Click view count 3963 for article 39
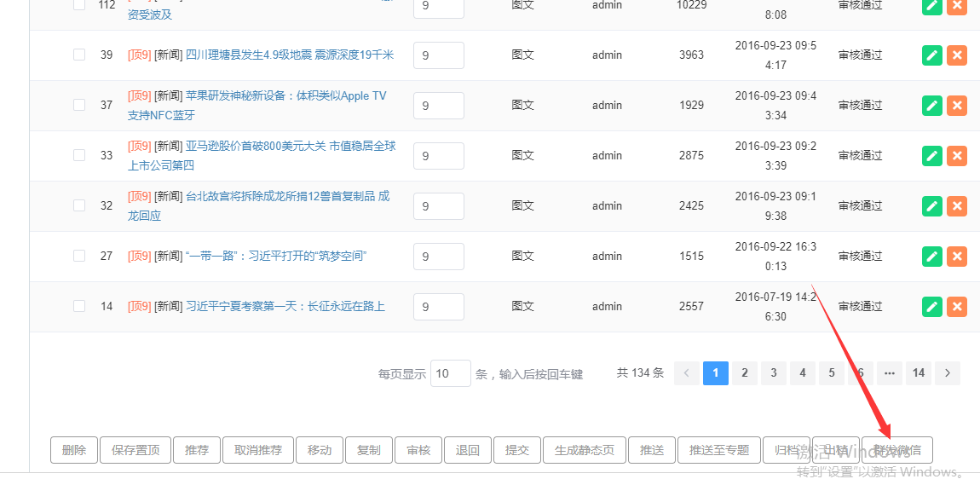Image resolution: width=980 pixels, height=479 pixels. [x=691, y=55]
